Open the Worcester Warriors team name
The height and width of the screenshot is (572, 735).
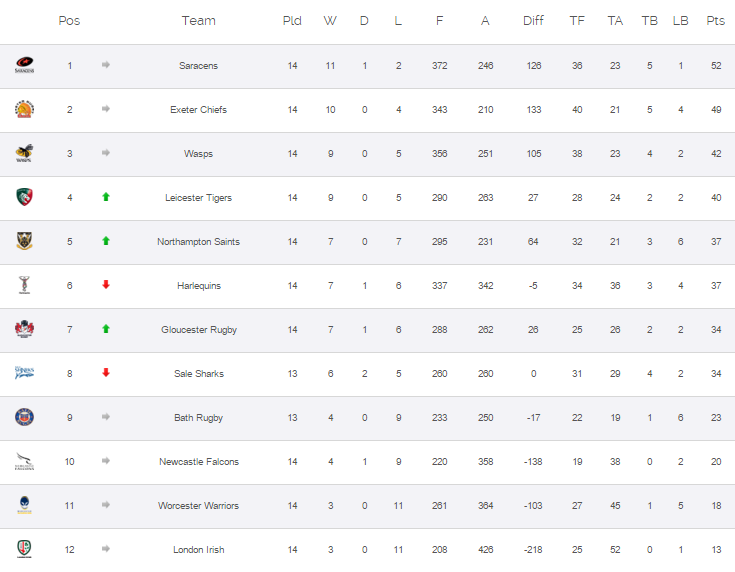[x=198, y=505]
